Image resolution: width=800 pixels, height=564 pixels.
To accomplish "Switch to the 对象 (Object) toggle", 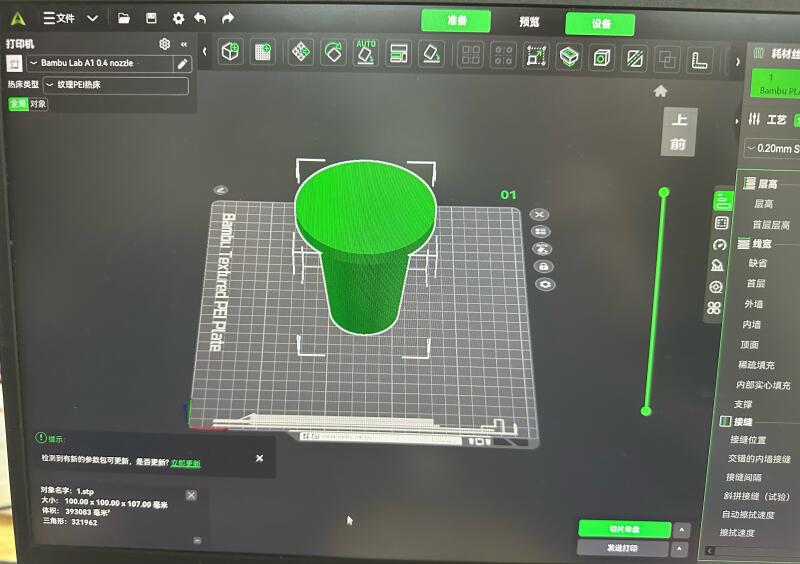I will 38,104.
